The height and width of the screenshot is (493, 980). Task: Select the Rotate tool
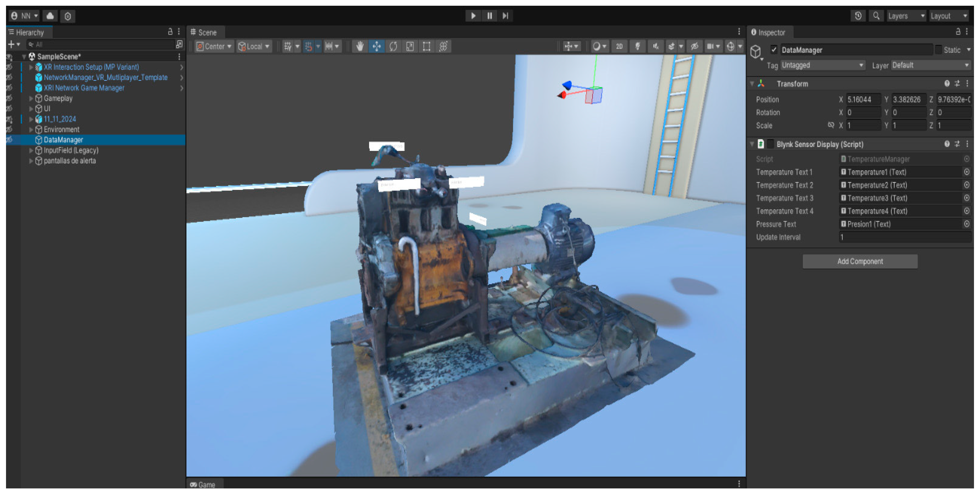(x=393, y=46)
